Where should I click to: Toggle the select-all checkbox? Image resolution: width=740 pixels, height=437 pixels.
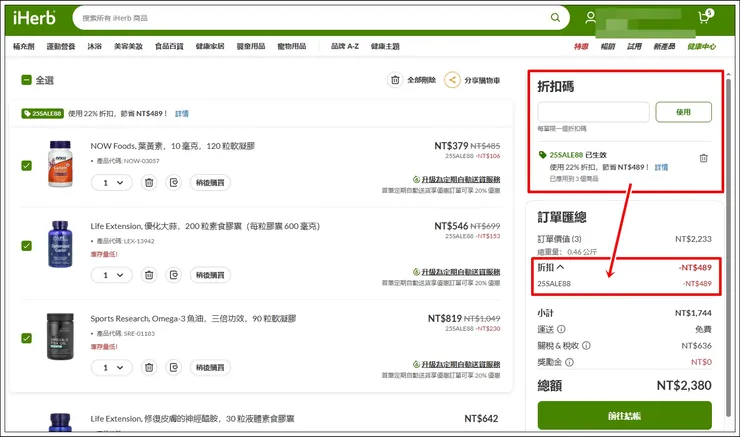pos(26,80)
